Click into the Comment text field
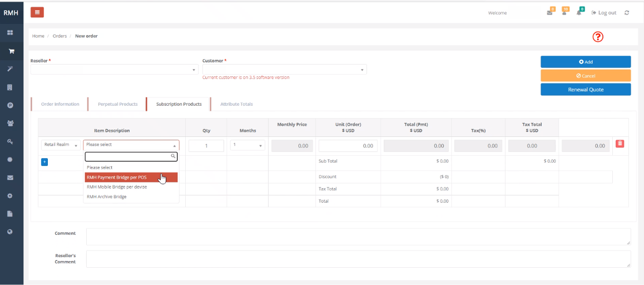The image size is (644, 285). pyautogui.click(x=358, y=237)
